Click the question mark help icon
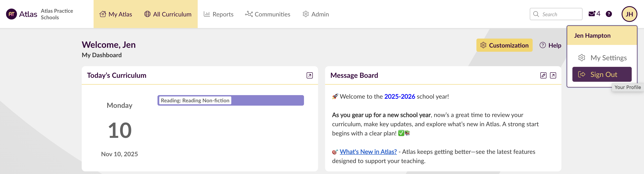Viewport: 644px width, 174px height. [x=609, y=14]
